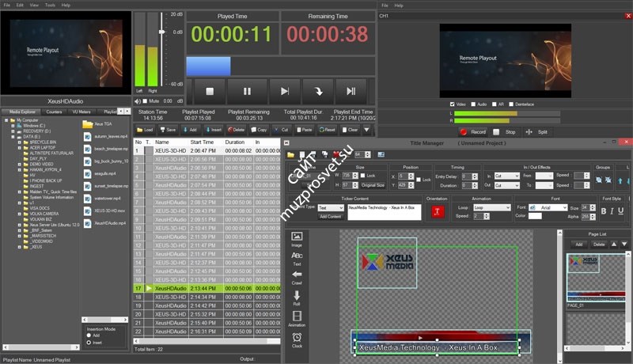633x364 pixels.
Task: Expand the ACER LAPTOP folder
Action: [19, 148]
